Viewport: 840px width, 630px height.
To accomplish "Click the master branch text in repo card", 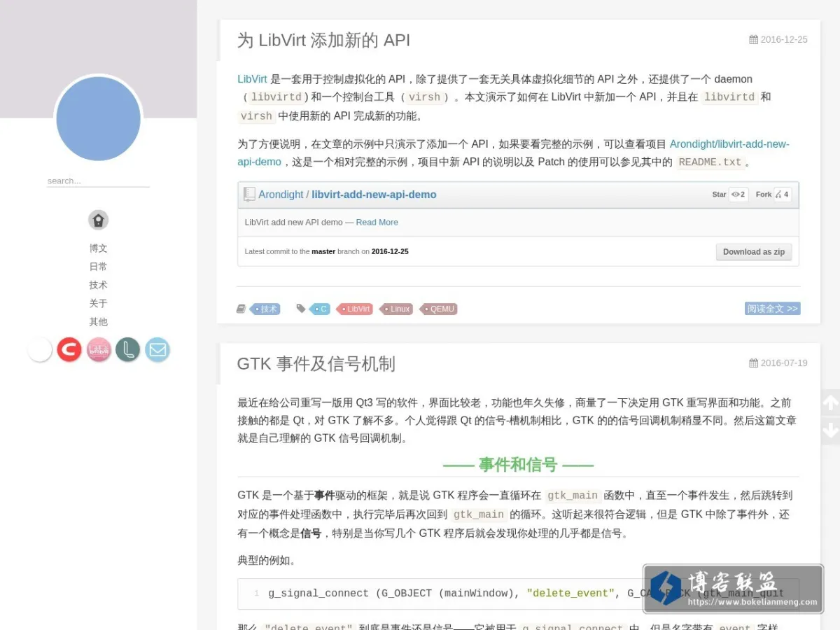I will 323,251.
